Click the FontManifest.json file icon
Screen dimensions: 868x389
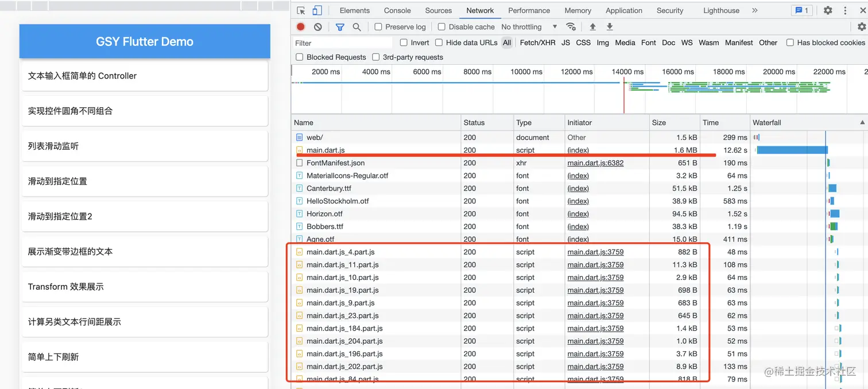[299, 163]
